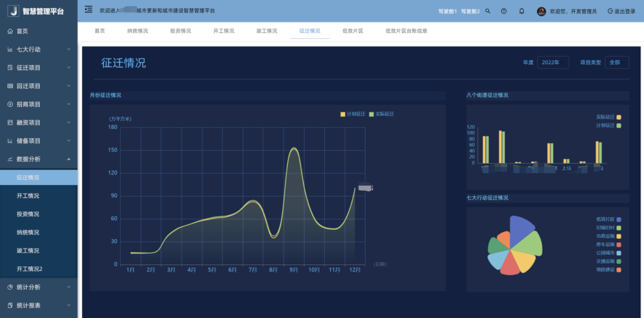The width and height of the screenshot is (644, 318).
Task: Open the 项目类型 全部 dropdown
Action: (617, 62)
